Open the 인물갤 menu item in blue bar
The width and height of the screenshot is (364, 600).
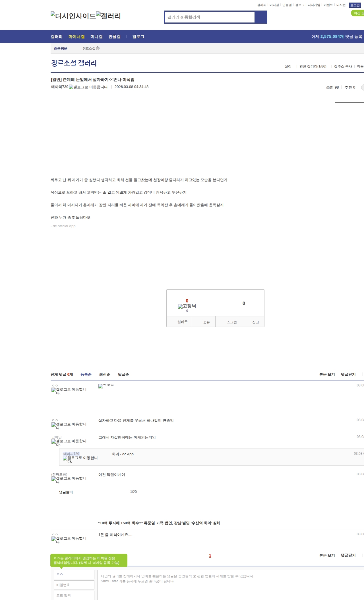coord(114,37)
